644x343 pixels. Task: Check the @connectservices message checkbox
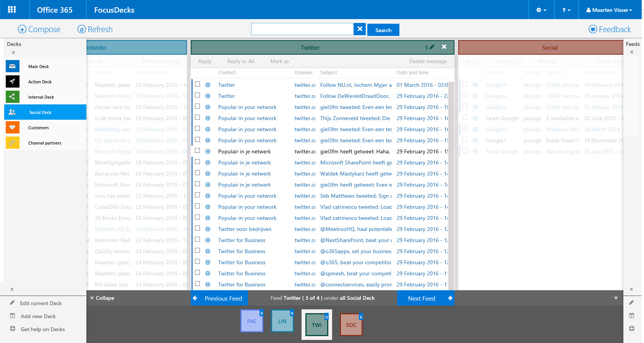pyautogui.click(x=198, y=284)
